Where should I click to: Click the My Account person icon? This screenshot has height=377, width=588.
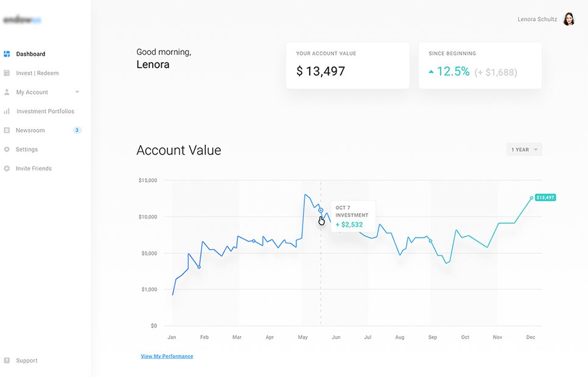pos(7,92)
